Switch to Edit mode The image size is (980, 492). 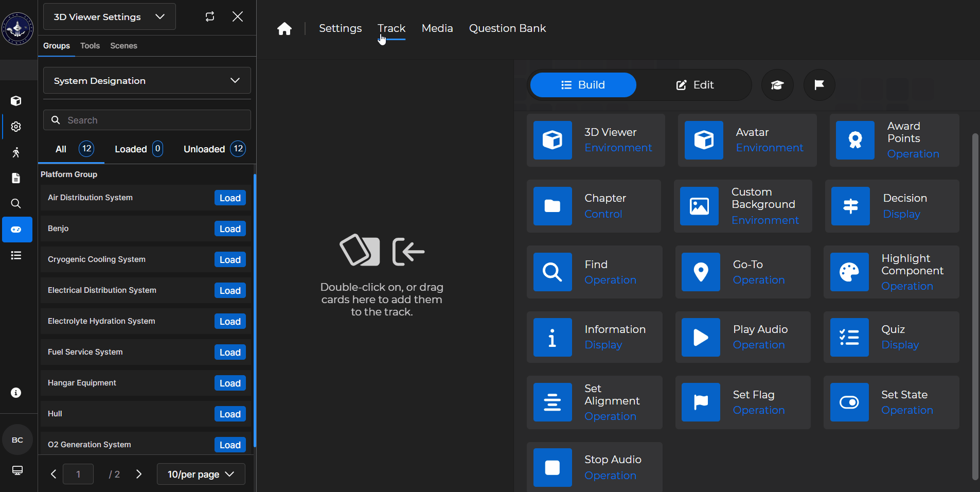pyautogui.click(x=694, y=85)
